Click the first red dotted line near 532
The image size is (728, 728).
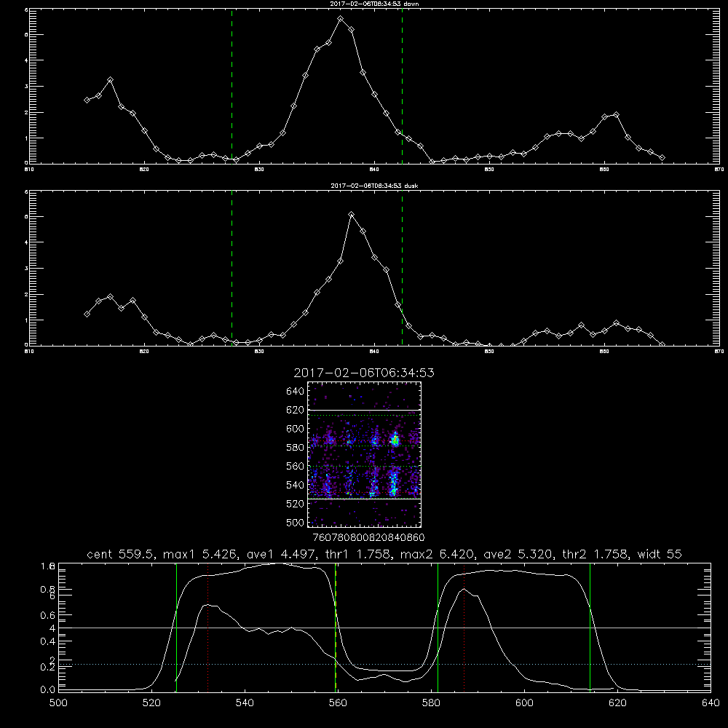(x=207, y=628)
